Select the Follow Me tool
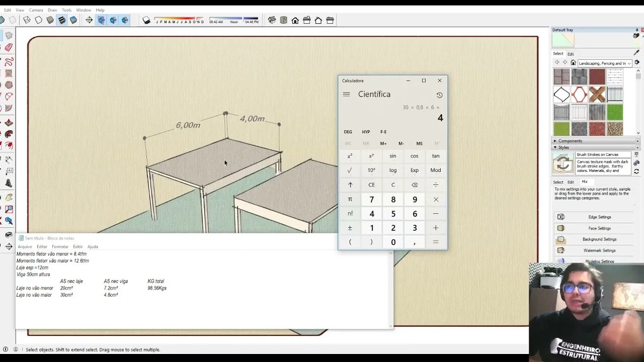The image size is (644, 362). coord(9,134)
